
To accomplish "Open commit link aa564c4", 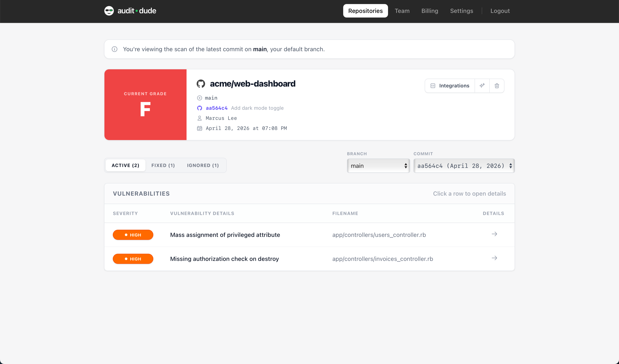I will 216,108.
